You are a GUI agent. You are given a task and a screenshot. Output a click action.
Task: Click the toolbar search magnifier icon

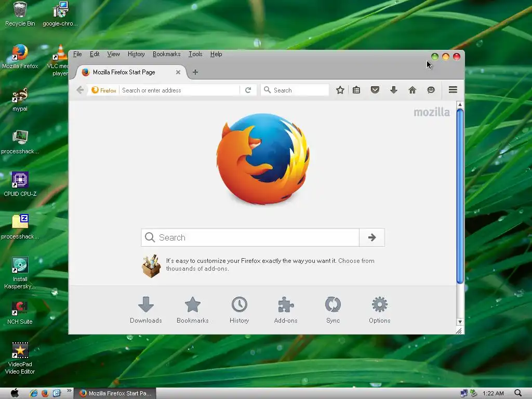tap(268, 90)
